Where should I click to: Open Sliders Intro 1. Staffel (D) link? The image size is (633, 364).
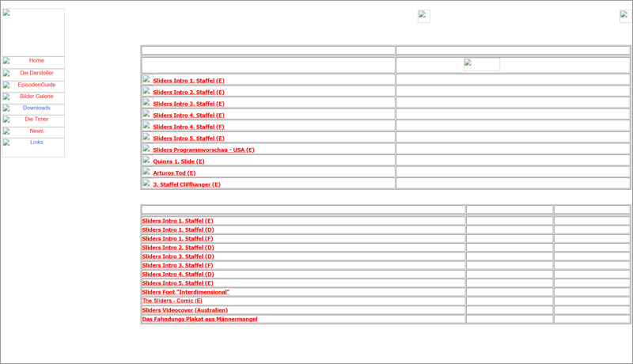point(178,229)
